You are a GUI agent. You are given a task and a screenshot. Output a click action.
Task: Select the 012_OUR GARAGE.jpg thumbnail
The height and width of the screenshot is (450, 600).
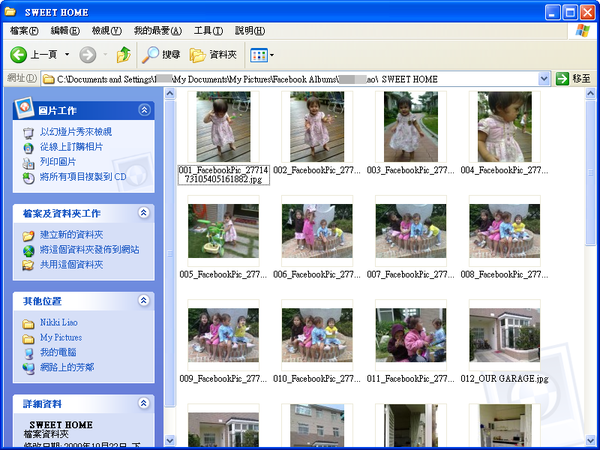tap(505, 335)
